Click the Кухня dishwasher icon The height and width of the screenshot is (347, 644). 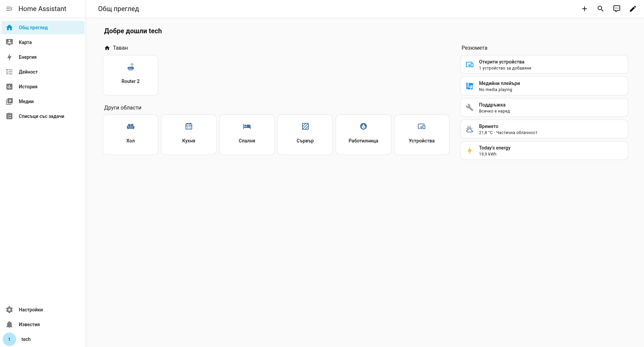[189, 126]
